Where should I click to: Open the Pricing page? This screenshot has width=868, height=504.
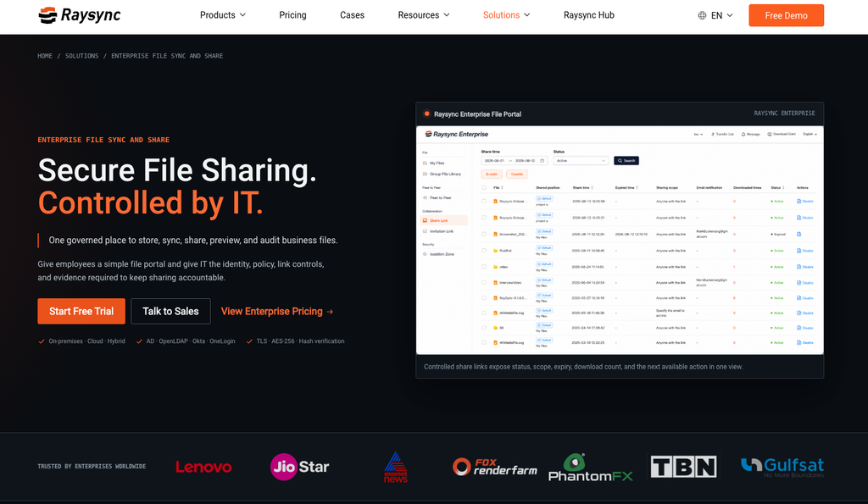292,15
